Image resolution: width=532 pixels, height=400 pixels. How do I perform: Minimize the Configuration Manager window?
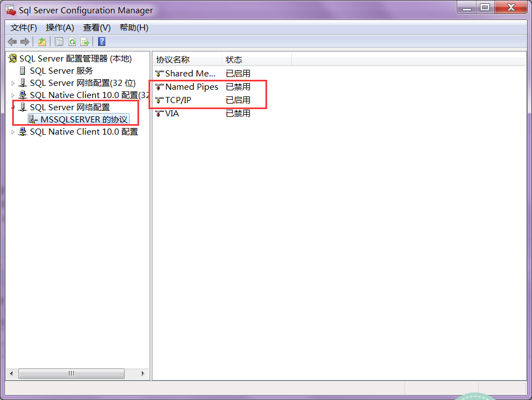pos(467,7)
